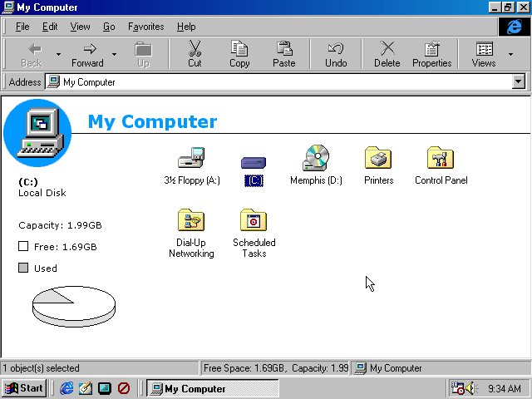Click the My Computer status bar zone
This screenshot has height=399, width=532.
pos(441,368)
